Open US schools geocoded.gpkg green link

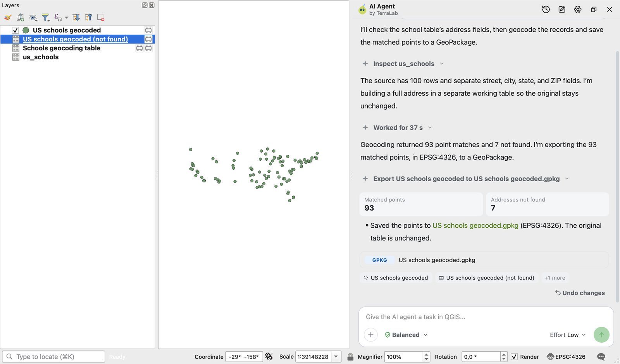tap(475, 225)
